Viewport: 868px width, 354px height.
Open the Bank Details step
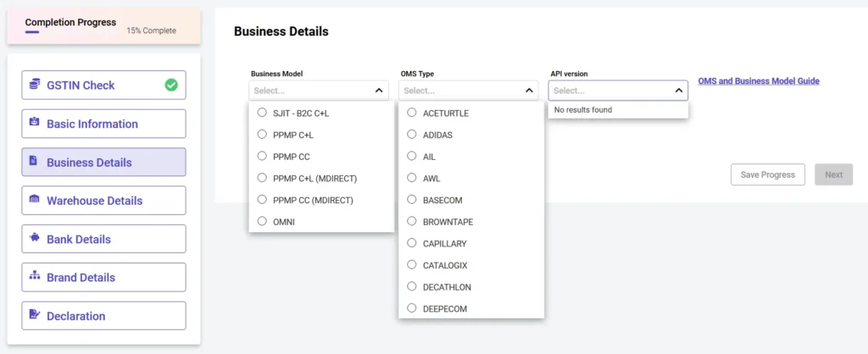[103, 239]
